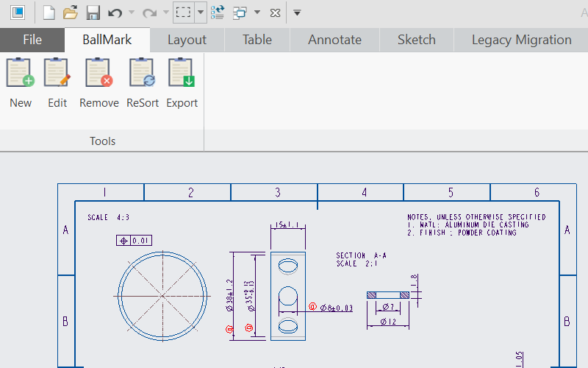Create a new file from quick toolbar
This screenshot has height=368, width=588.
[49, 13]
